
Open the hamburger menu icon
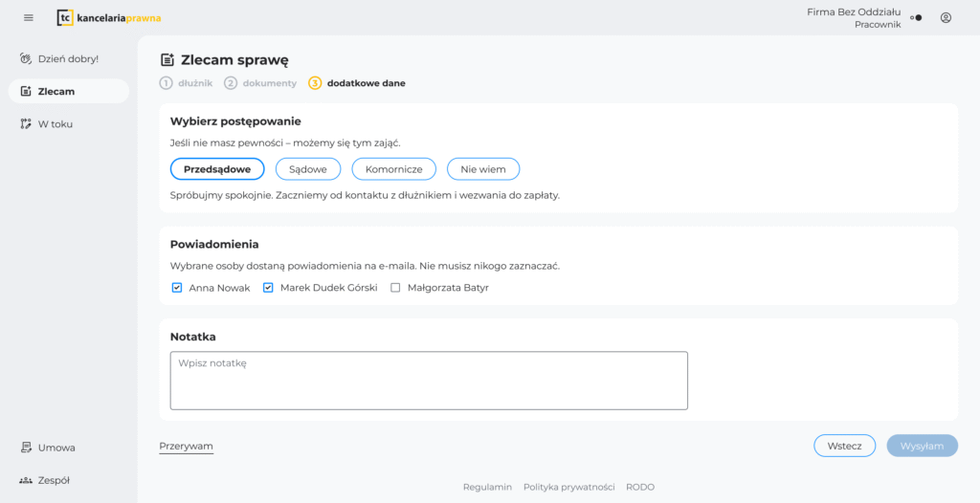pos(29,17)
